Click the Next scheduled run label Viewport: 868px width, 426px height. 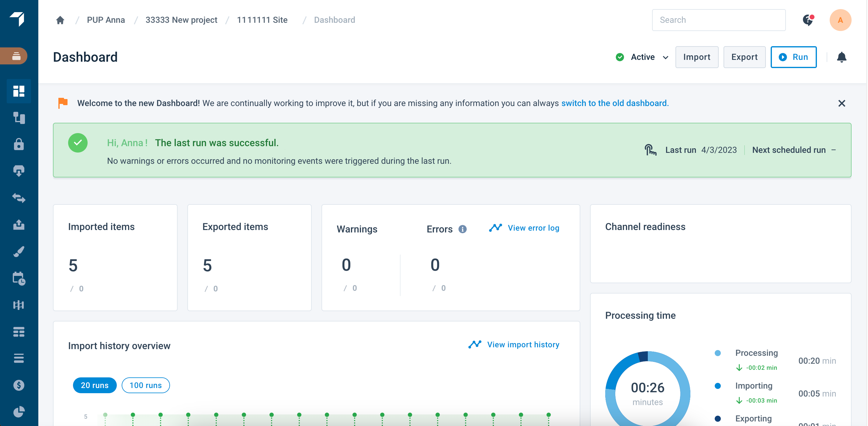[x=789, y=150]
